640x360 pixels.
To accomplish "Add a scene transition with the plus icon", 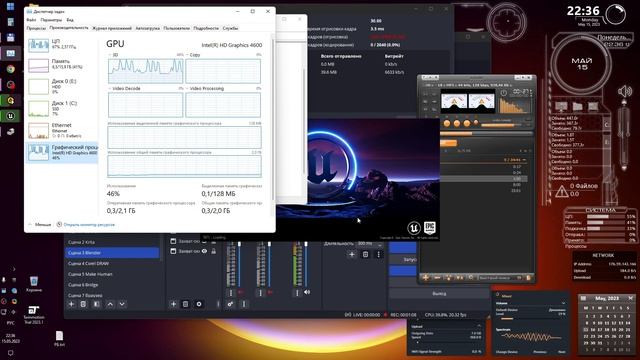I will click(x=352, y=254).
